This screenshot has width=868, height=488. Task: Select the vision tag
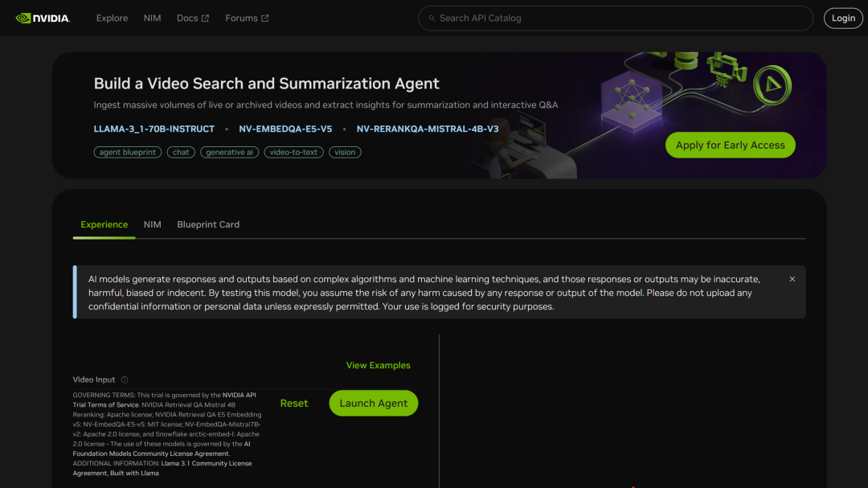345,152
